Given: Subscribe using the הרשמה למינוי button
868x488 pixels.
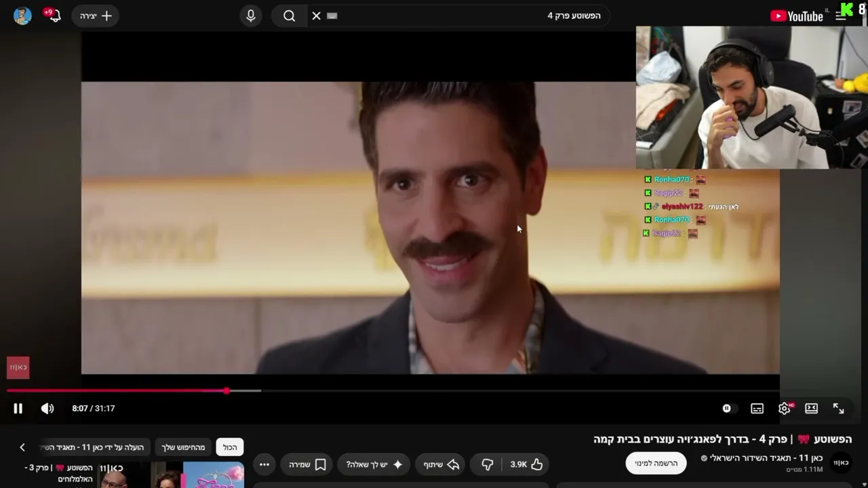Looking at the screenshot, I should pos(656,463).
